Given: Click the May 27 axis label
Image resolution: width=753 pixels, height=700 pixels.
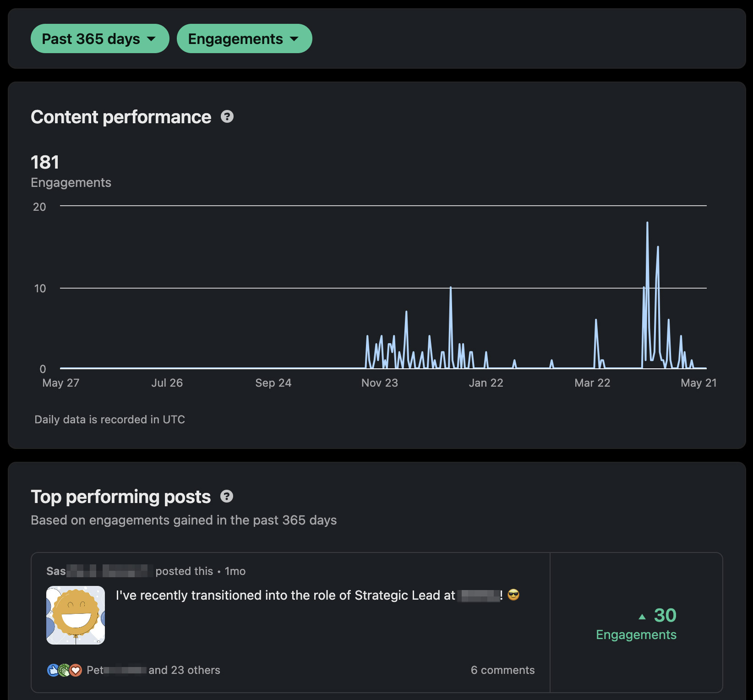Looking at the screenshot, I should (61, 383).
